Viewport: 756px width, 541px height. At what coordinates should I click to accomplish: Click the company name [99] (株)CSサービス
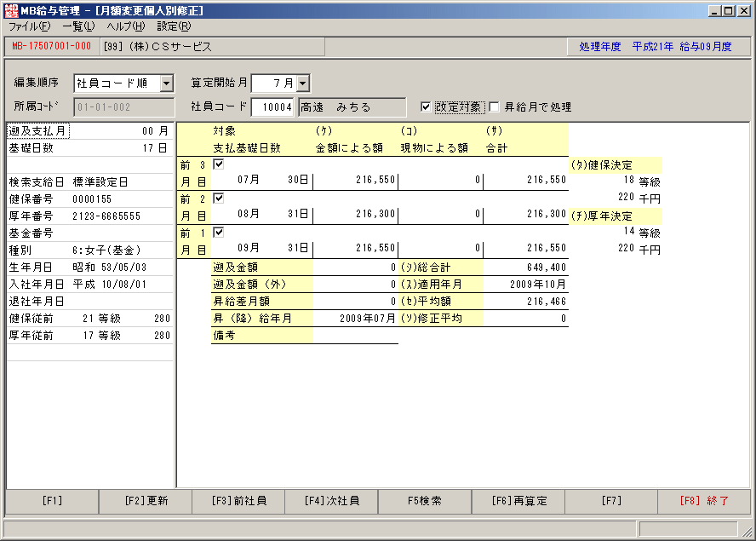coord(157,46)
